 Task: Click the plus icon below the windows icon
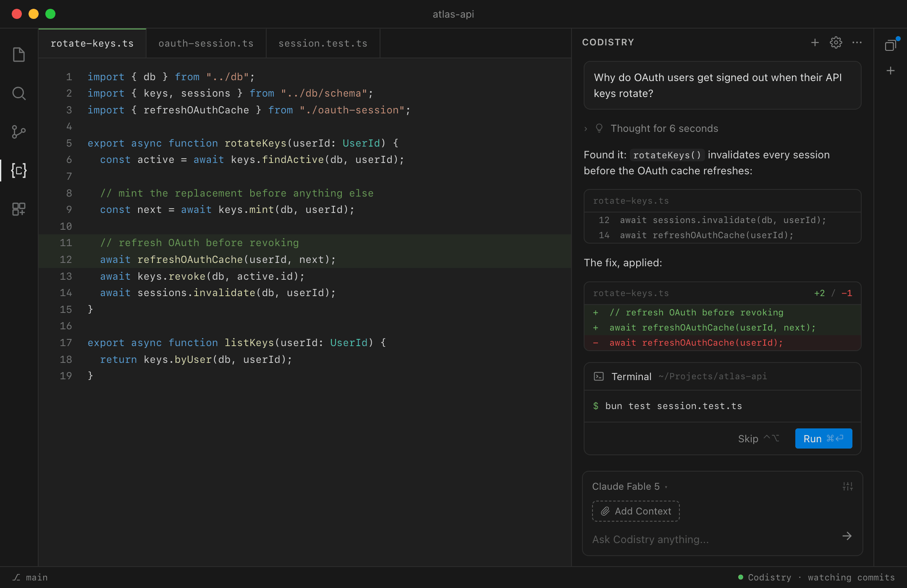pos(891,71)
